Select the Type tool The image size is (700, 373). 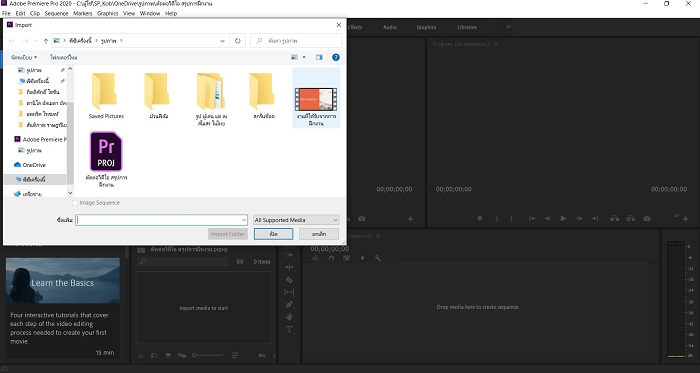coord(289,329)
